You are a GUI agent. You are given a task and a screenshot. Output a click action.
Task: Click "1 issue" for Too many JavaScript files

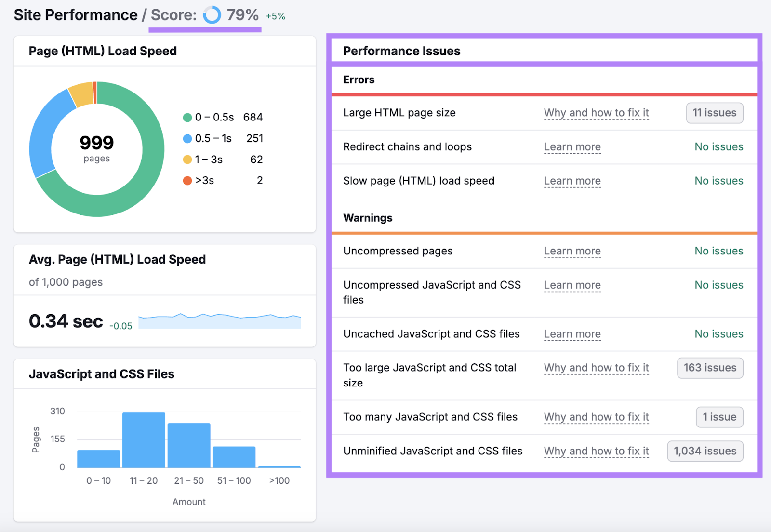click(719, 417)
